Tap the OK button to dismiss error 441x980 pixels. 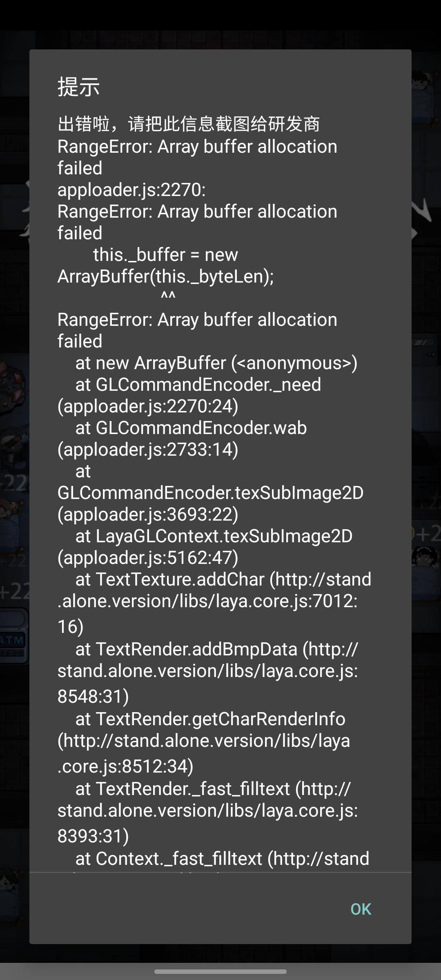[x=361, y=909]
